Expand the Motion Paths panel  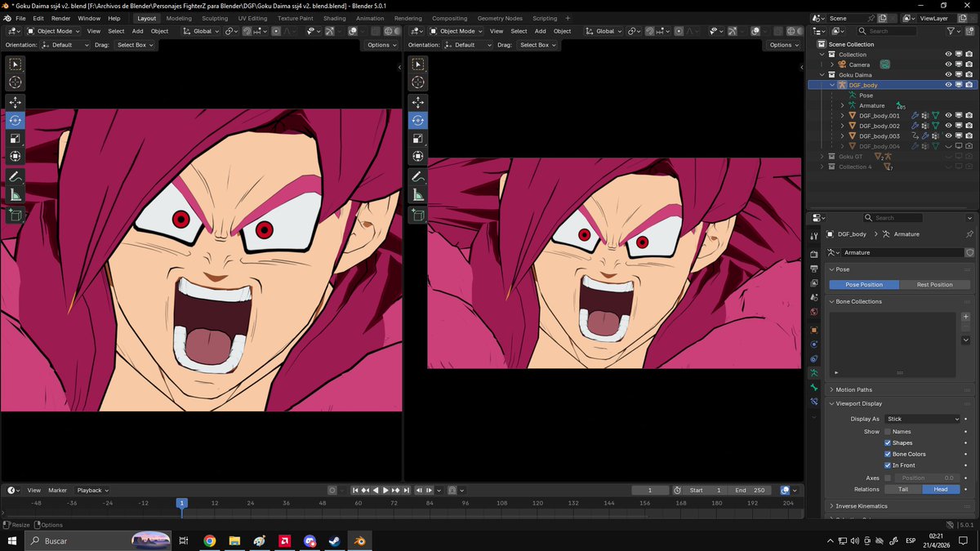coord(853,389)
